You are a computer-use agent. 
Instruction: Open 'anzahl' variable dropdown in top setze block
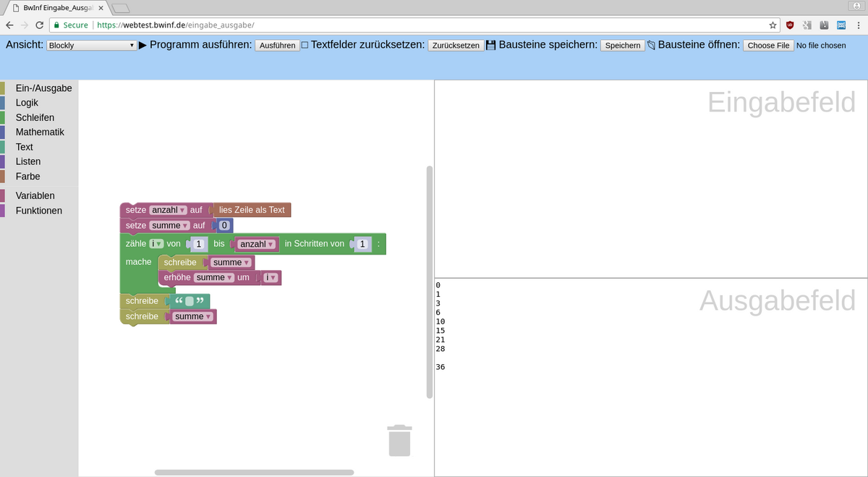coord(168,210)
